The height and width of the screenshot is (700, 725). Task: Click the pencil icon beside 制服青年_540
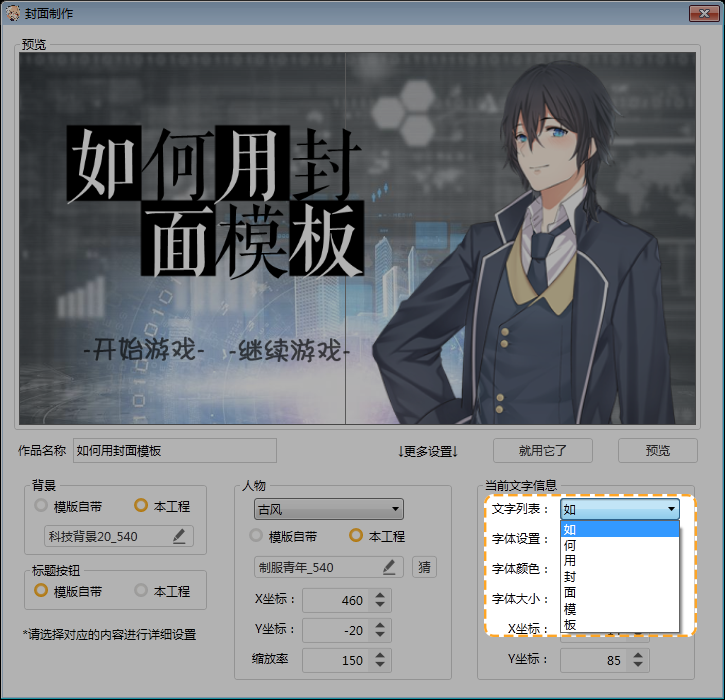(389, 567)
